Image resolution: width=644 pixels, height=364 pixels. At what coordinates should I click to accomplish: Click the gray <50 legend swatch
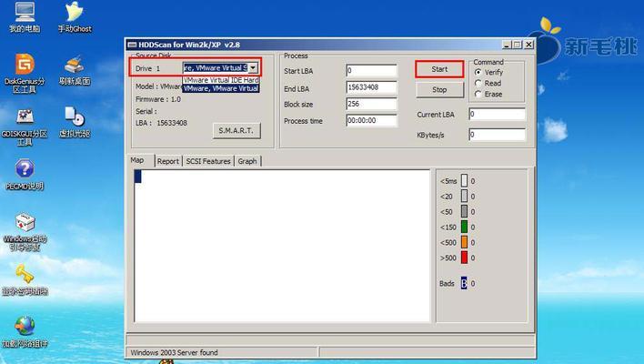pyautogui.click(x=464, y=212)
